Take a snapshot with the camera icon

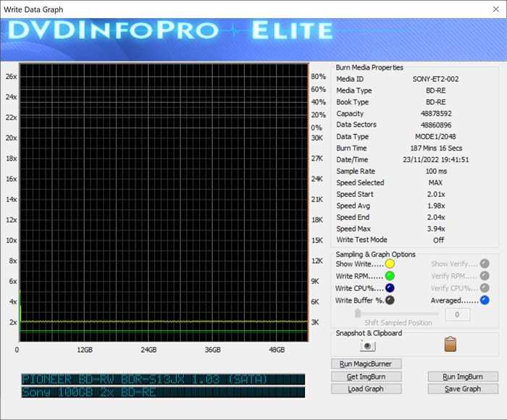(367, 346)
